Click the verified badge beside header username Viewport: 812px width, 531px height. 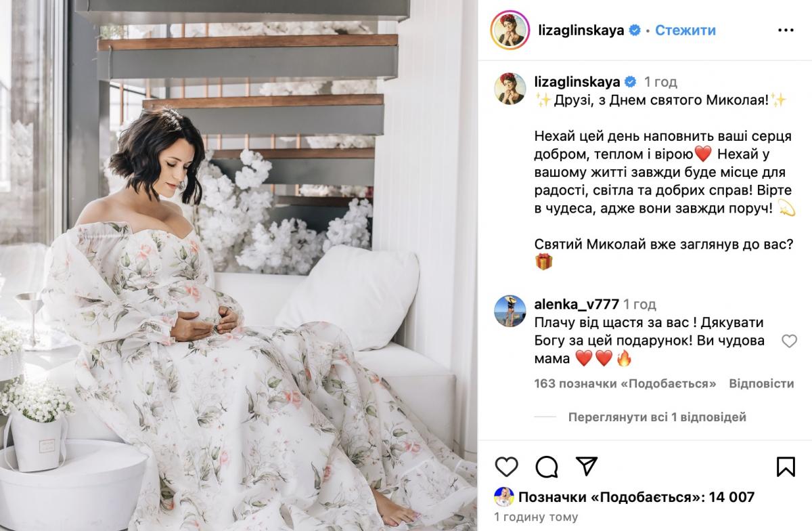pyautogui.click(x=635, y=30)
